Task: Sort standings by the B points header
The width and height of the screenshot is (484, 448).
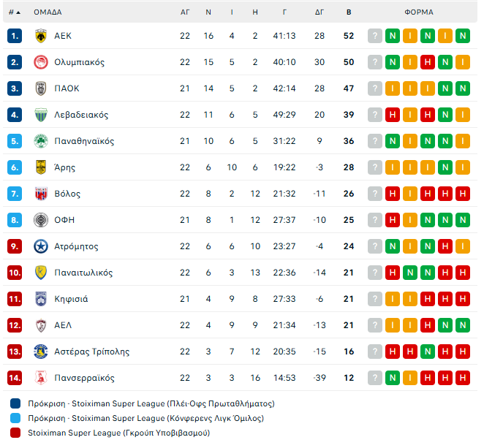Action: pos(349,12)
